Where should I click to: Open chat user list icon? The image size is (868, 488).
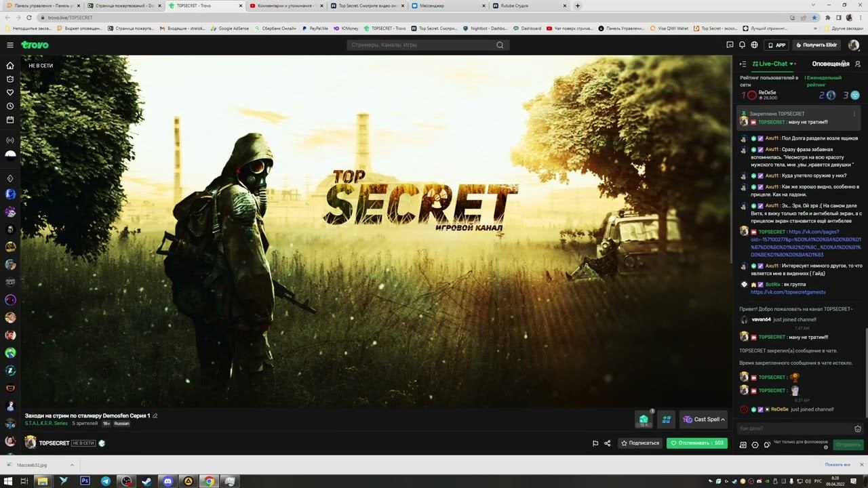click(x=858, y=64)
